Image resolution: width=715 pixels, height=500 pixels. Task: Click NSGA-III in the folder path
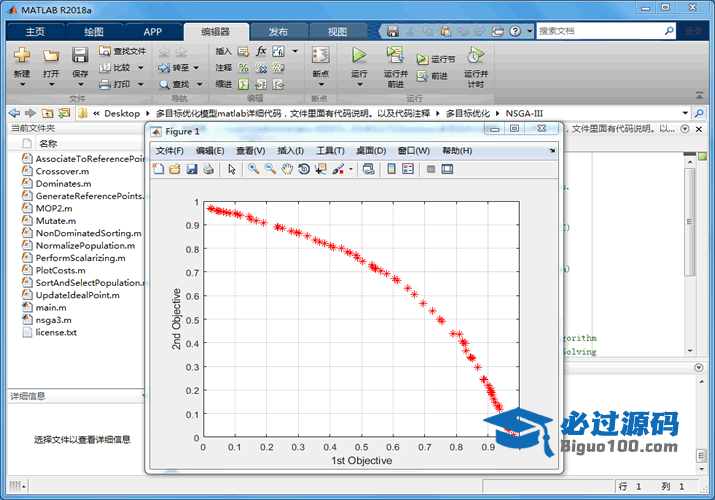coord(524,113)
